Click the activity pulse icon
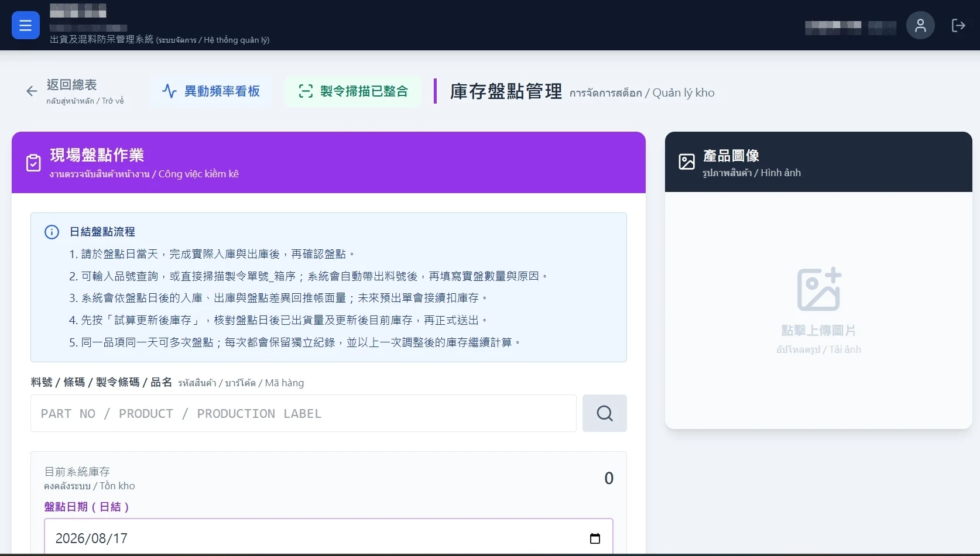 [169, 91]
